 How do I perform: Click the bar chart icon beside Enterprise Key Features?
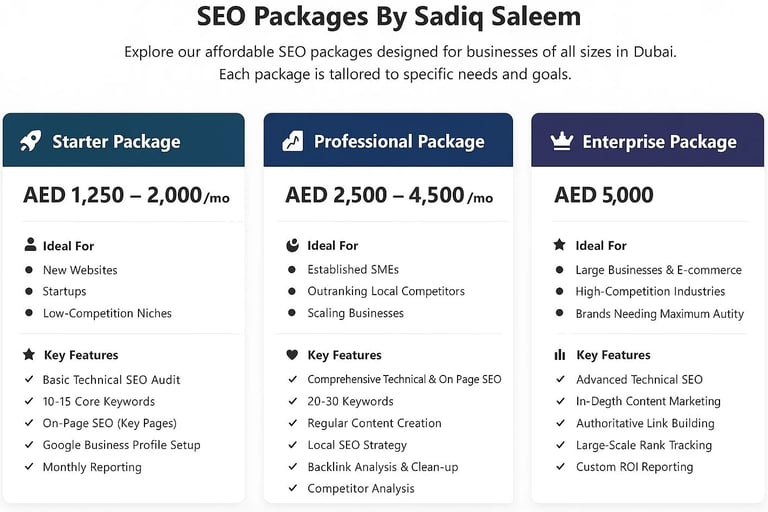pos(559,355)
